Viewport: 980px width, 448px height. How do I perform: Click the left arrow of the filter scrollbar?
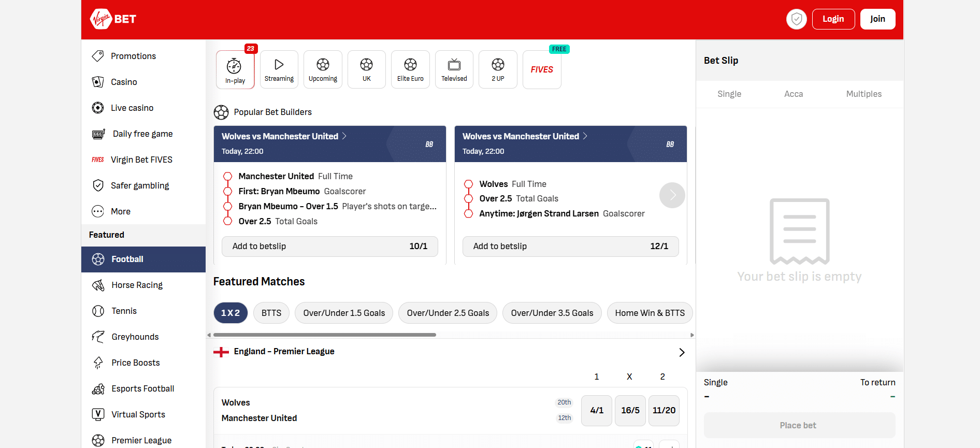(209, 335)
